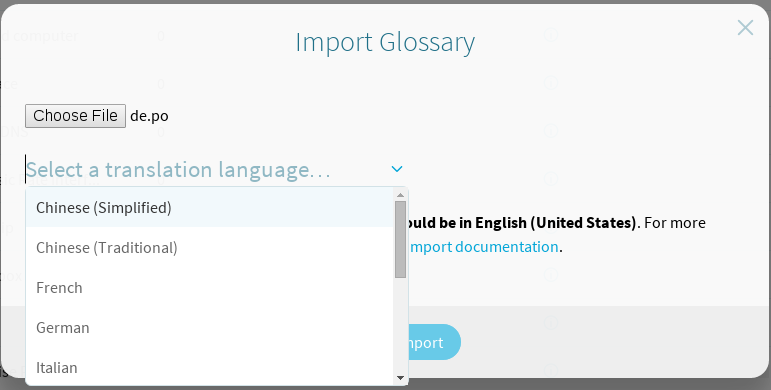Choose German as translation language

[x=210, y=328]
